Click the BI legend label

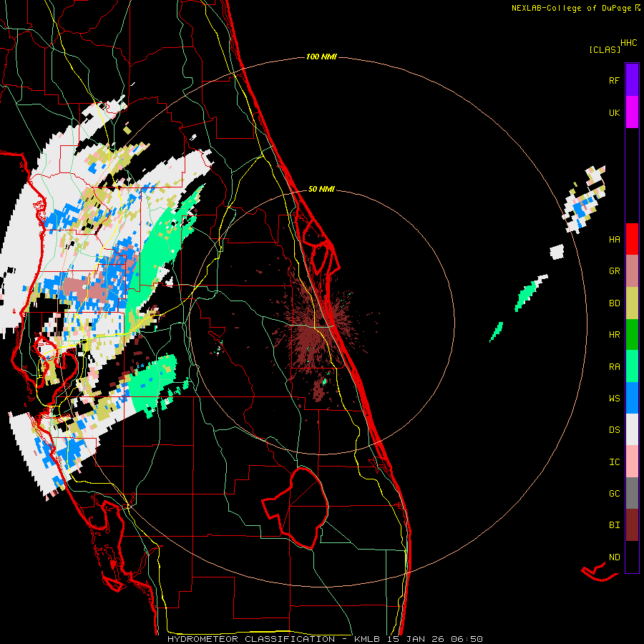tap(614, 525)
